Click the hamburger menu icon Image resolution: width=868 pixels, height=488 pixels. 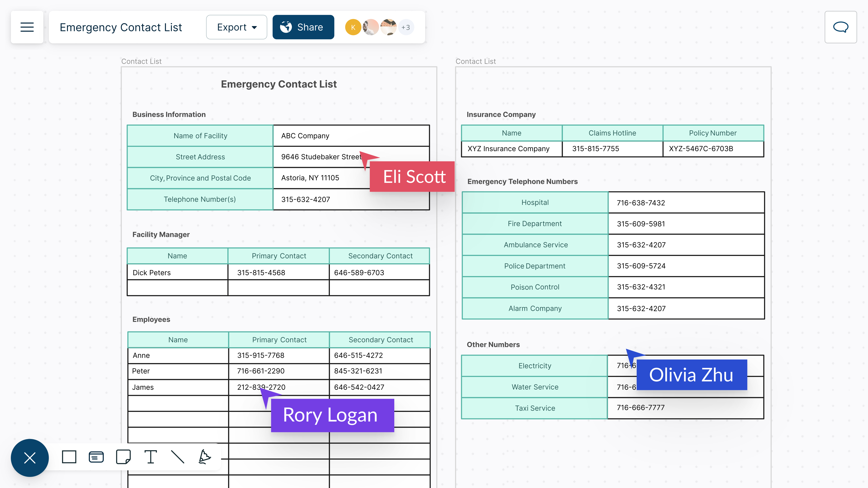coord(27,27)
